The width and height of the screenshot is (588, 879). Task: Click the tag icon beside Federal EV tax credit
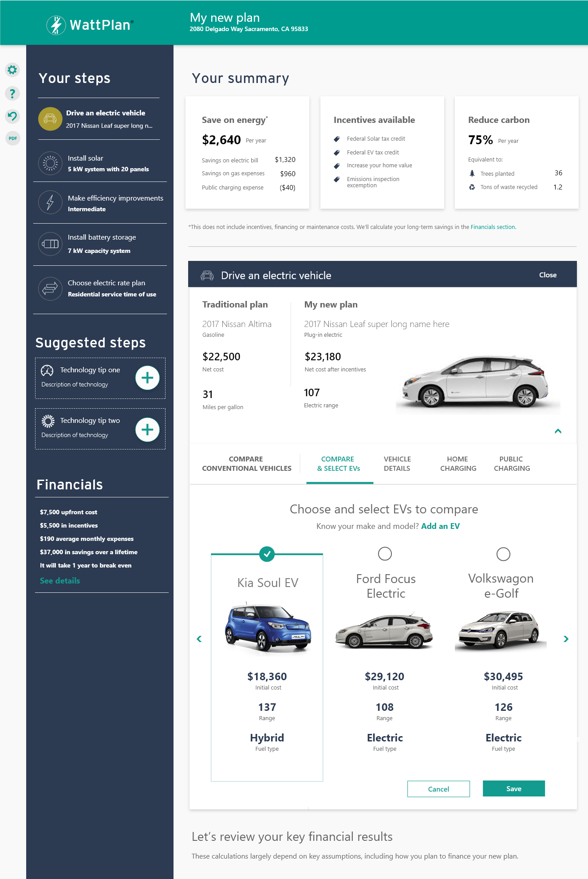coord(337,153)
